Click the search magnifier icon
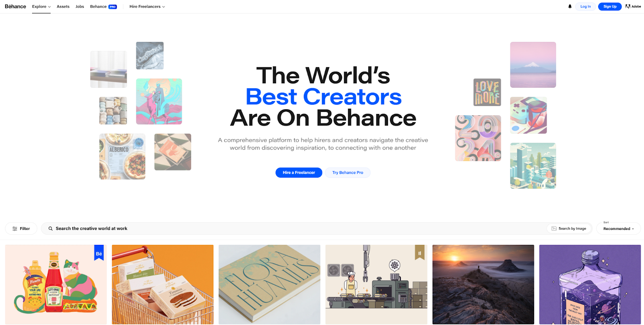 tap(51, 229)
